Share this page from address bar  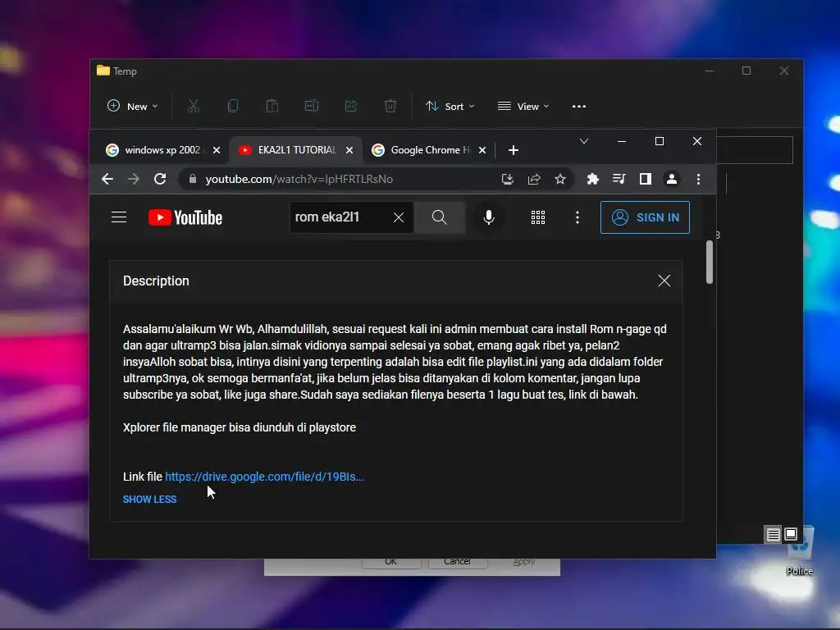click(533, 179)
